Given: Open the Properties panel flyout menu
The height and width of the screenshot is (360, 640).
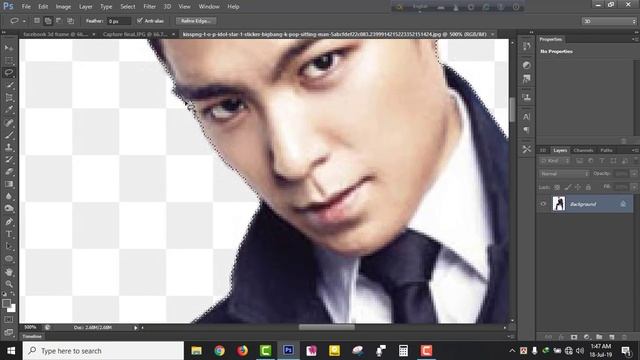Looking at the screenshot, I should (x=635, y=39).
